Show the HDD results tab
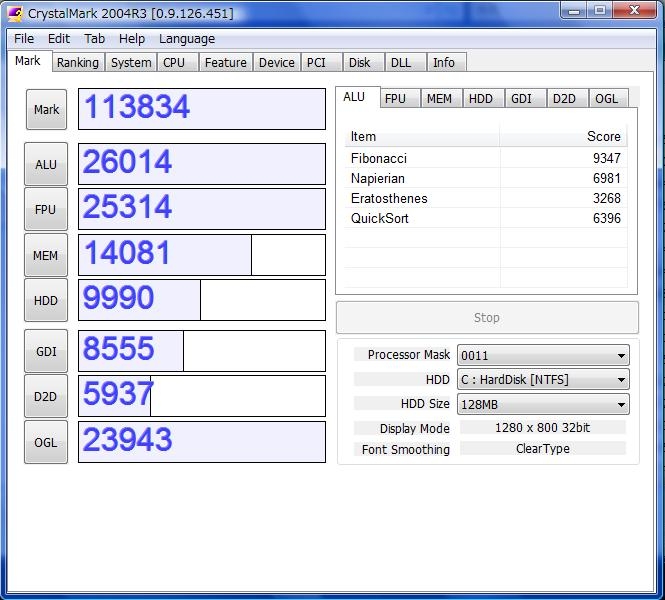This screenshot has width=665, height=600. [x=481, y=98]
